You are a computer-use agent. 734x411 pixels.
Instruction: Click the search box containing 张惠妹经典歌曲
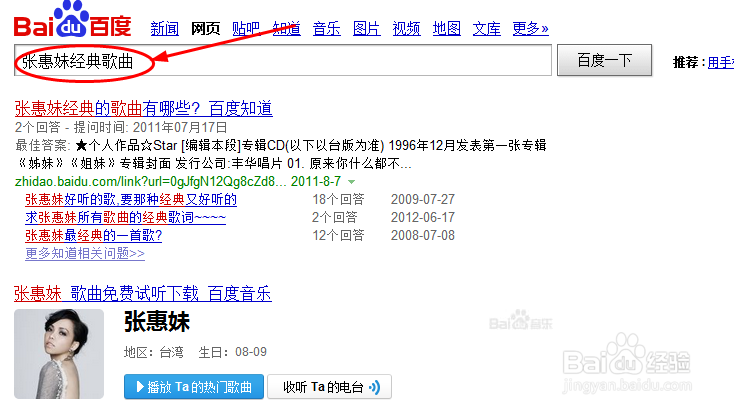[283, 60]
